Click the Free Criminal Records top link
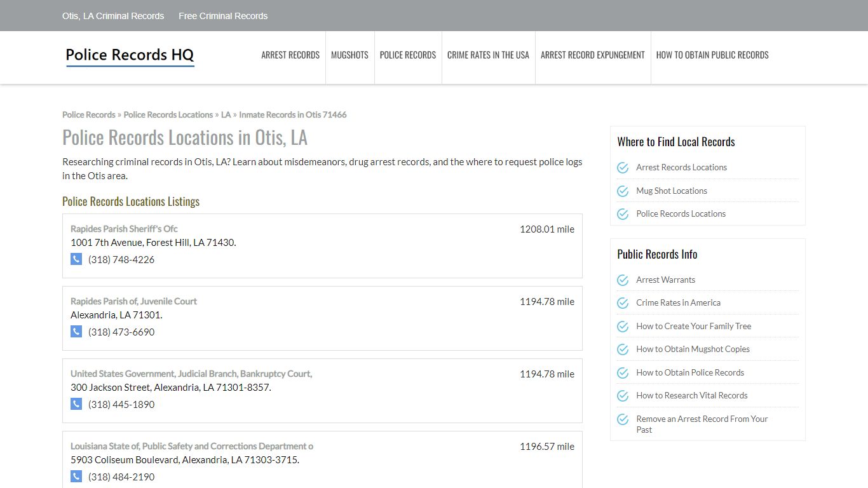This screenshot has height=488, width=868. click(223, 16)
